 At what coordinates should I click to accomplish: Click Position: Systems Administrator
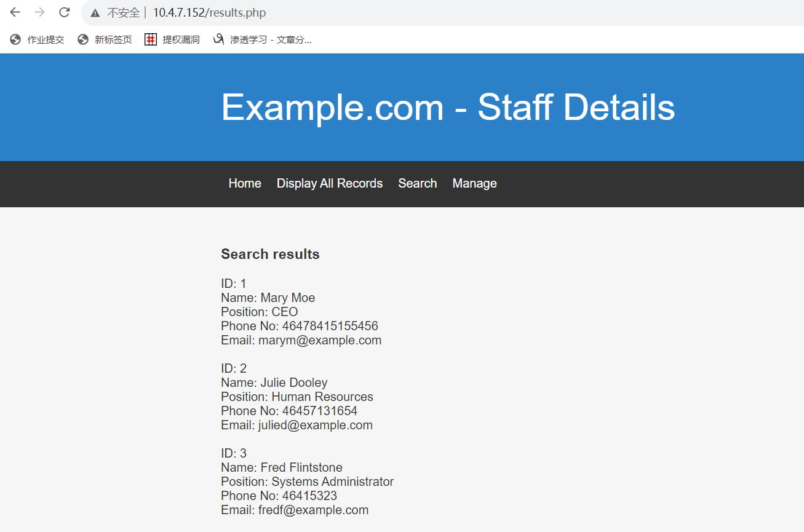point(308,482)
